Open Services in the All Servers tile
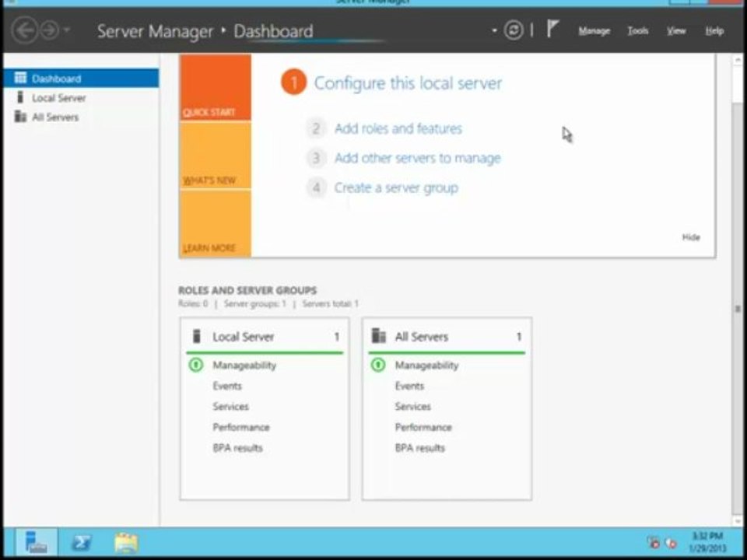Image resolution: width=747 pixels, height=560 pixels. 413,406
